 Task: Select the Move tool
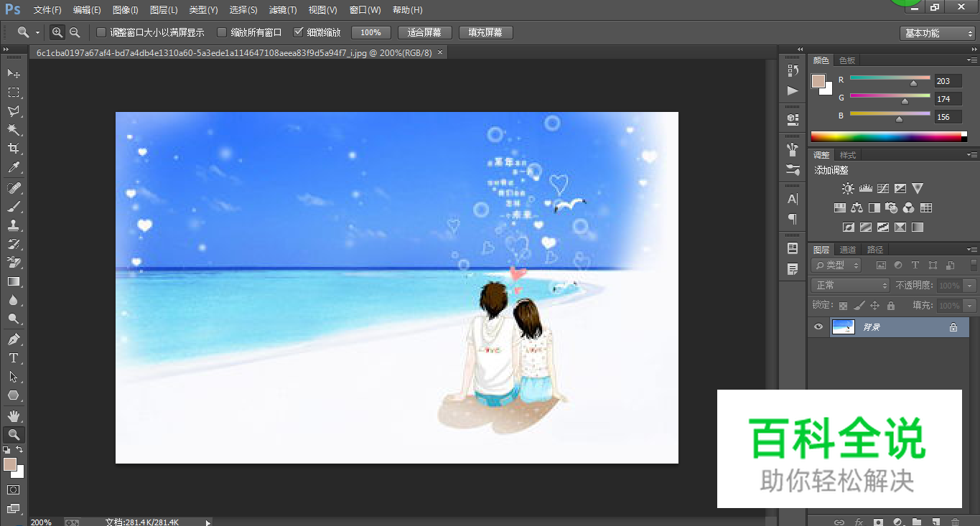pyautogui.click(x=14, y=73)
